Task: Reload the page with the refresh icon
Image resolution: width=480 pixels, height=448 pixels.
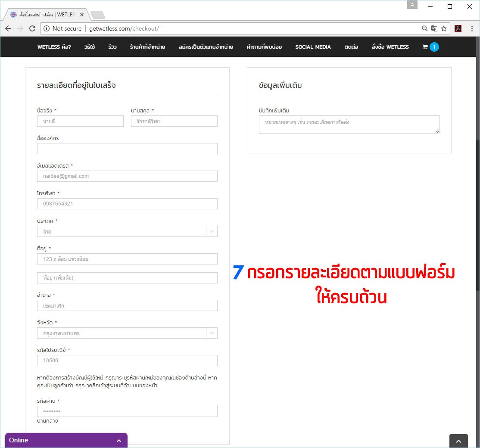Action: point(32,28)
